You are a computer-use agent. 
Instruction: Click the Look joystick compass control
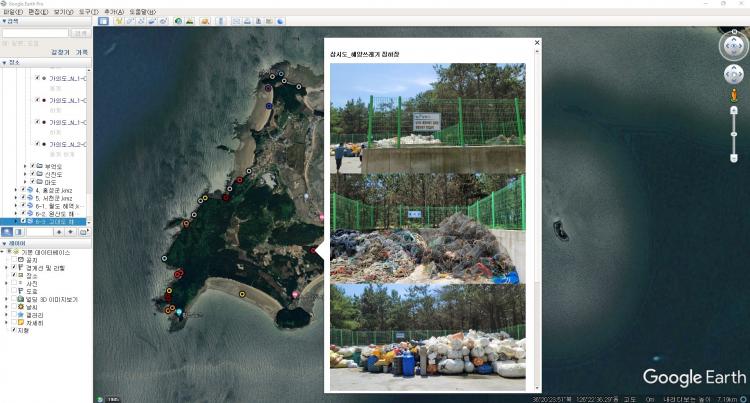coord(734,46)
